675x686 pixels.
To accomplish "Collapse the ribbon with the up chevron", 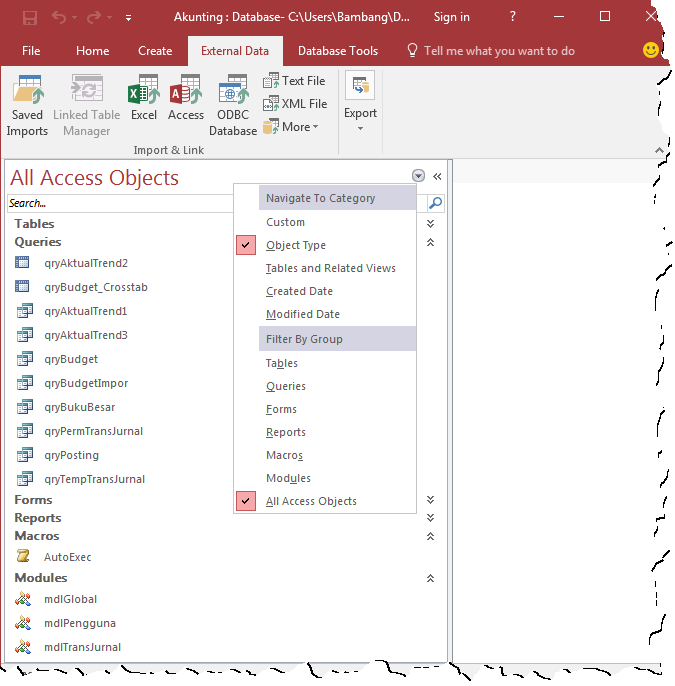I will point(659,150).
